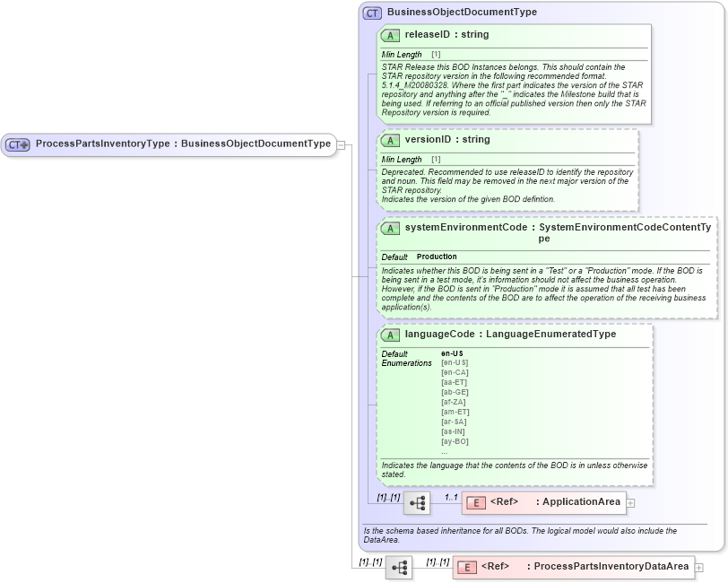Select the attribute icon for systemEnvironmentCode
Screen dimensions: 728x583
click(390, 227)
